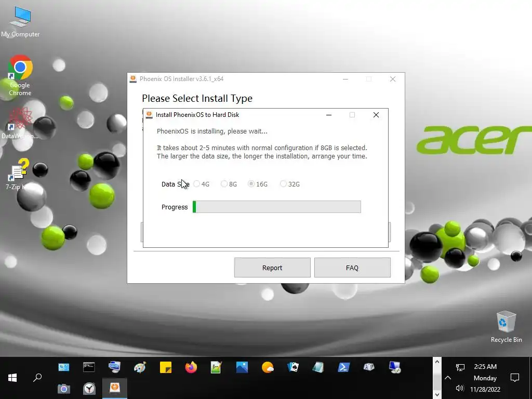The height and width of the screenshot is (399, 532).
Task: Open the Windows Start menu
Action: (12, 378)
